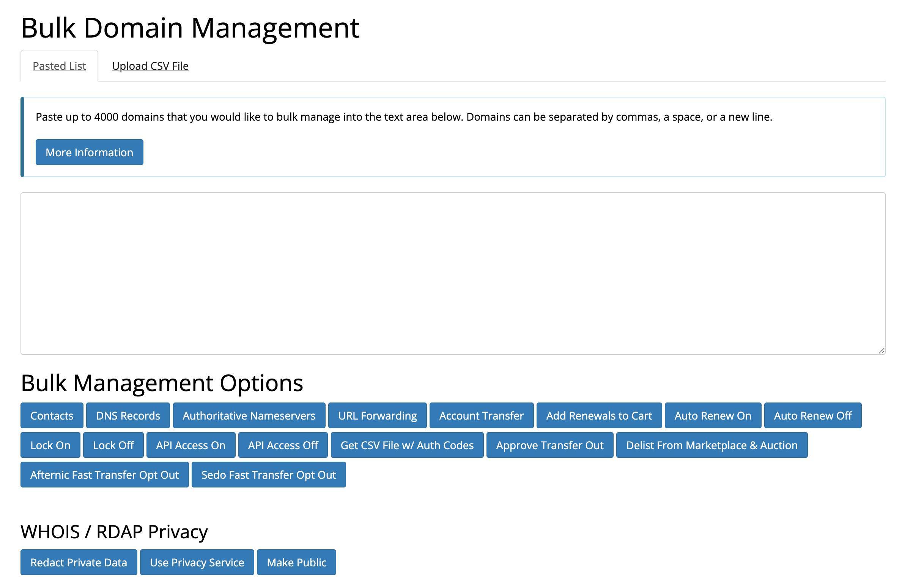
Task: Click inside the domains text area
Action: (x=452, y=273)
